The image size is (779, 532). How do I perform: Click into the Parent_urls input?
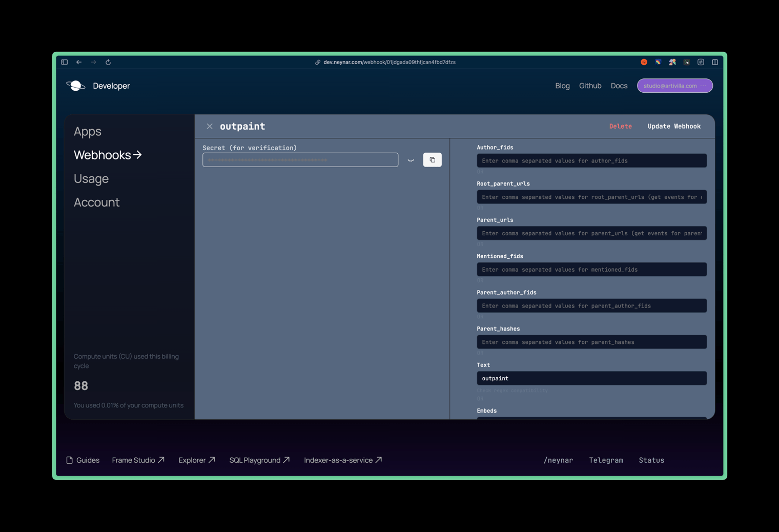pos(592,233)
